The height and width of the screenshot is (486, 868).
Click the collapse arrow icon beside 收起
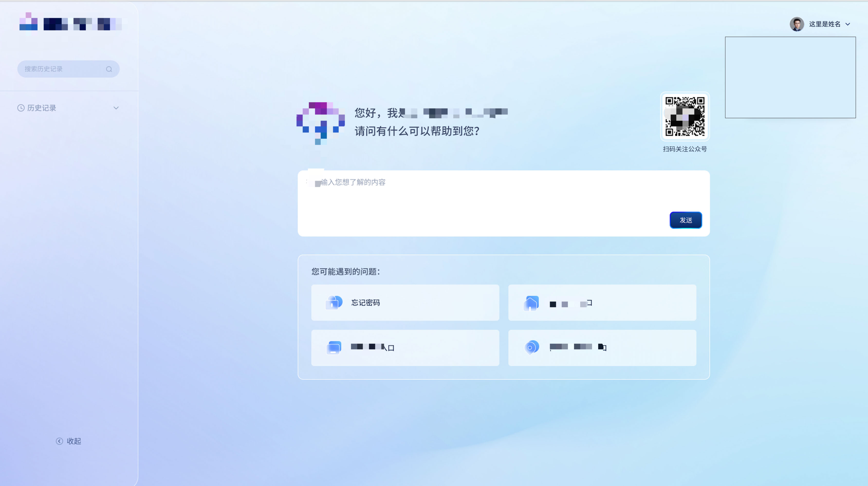pyautogui.click(x=59, y=441)
